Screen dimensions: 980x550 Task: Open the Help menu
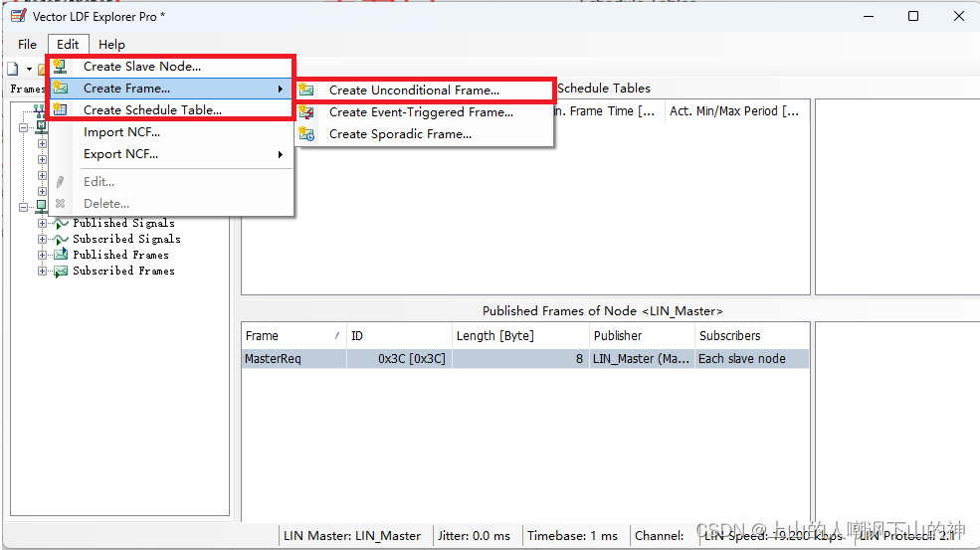pos(111,45)
